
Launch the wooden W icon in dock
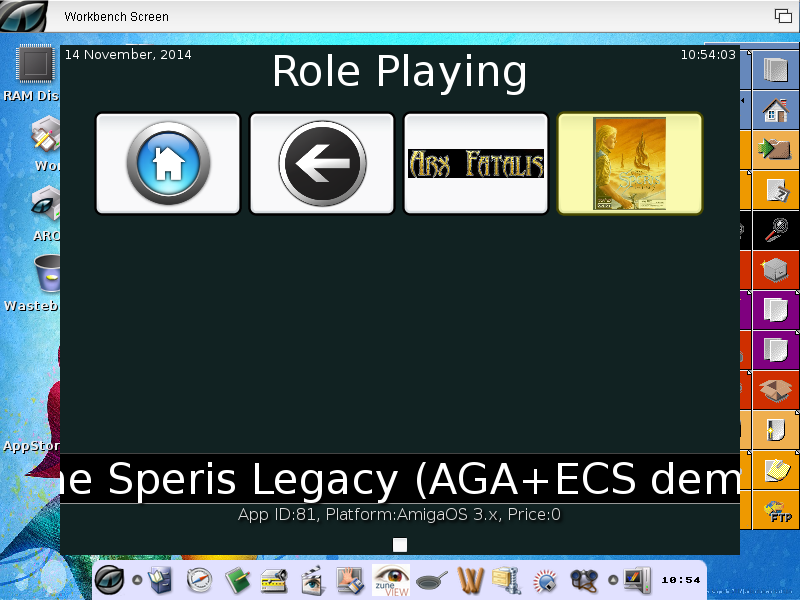pyautogui.click(x=470, y=580)
